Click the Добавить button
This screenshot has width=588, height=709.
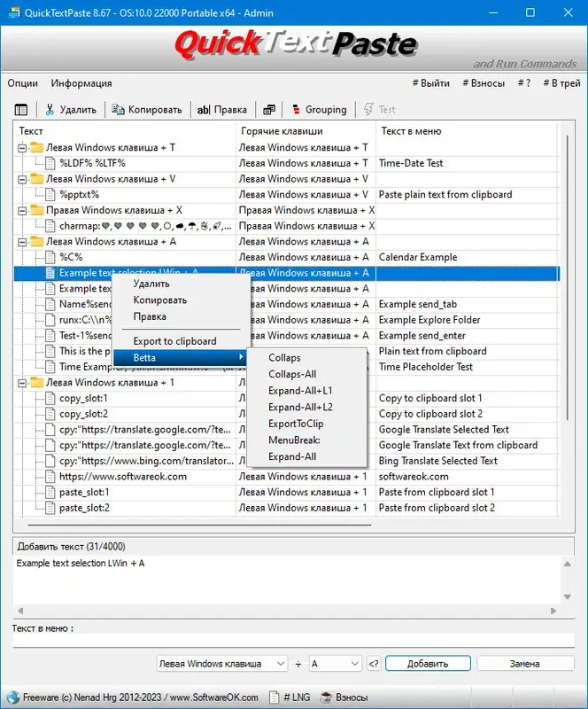(428, 664)
